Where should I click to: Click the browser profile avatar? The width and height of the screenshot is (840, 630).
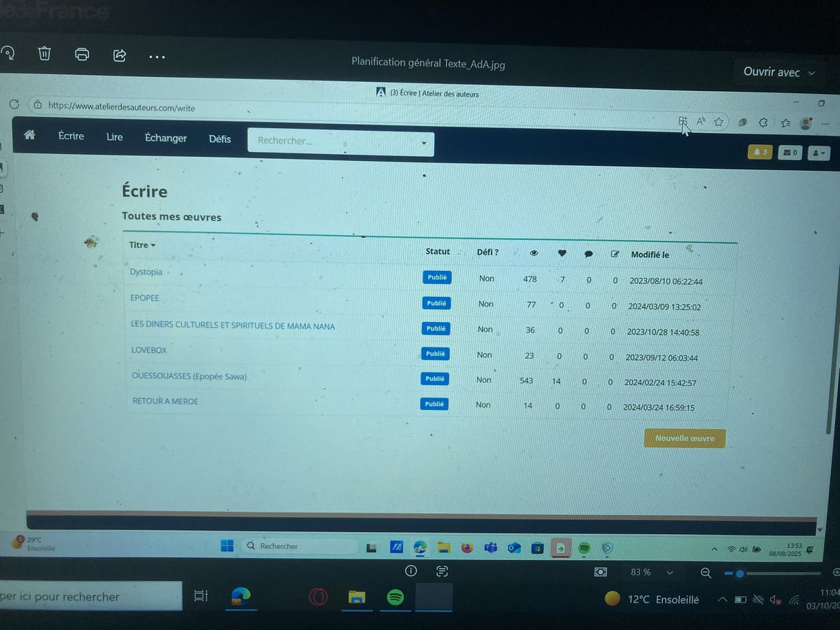(806, 124)
